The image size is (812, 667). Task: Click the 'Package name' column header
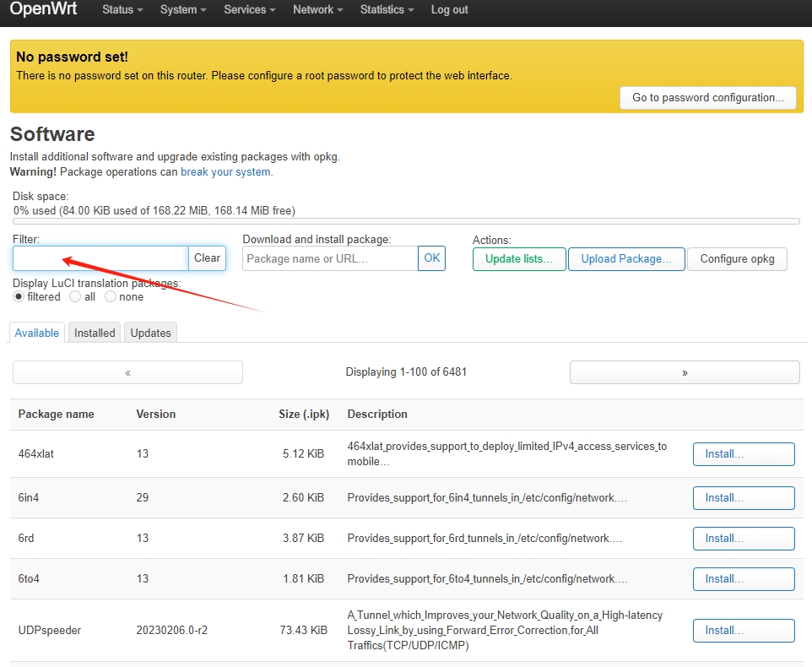(x=56, y=415)
